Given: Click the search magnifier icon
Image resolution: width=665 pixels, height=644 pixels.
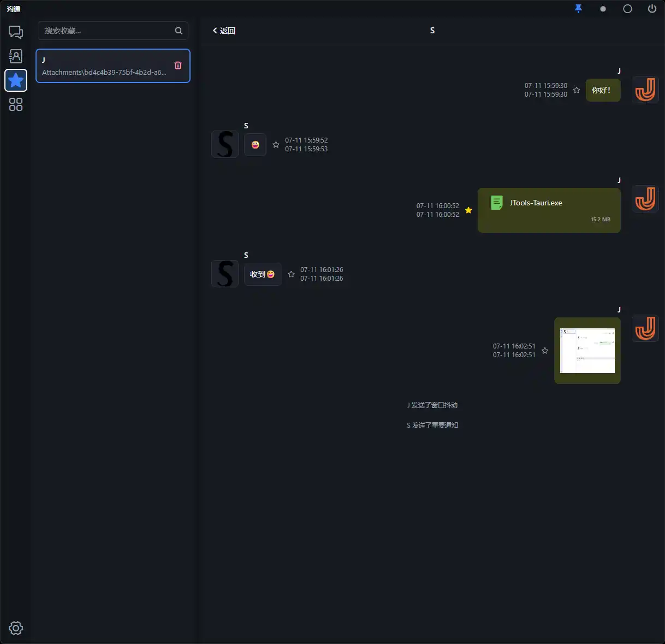Looking at the screenshot, I should pos(179,31).
